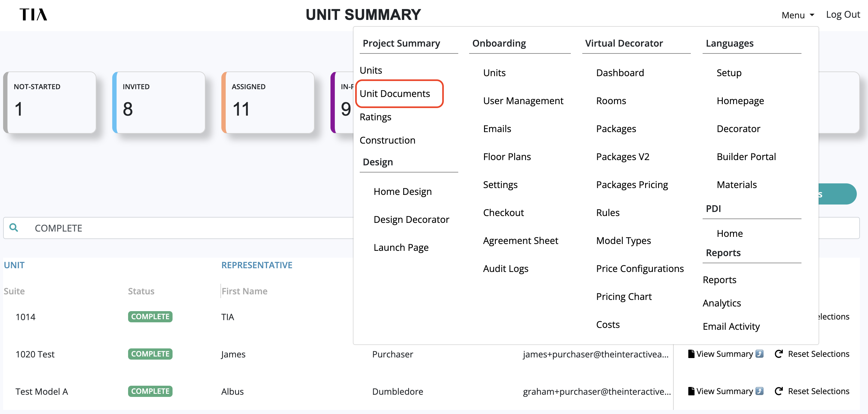Click document icon beside James's View Summary

pos(691,354)
